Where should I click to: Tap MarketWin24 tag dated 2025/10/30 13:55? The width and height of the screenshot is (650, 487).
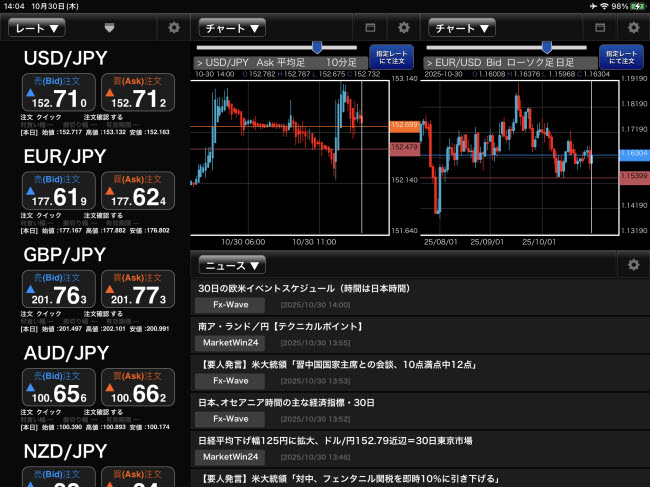click(230, 343)
